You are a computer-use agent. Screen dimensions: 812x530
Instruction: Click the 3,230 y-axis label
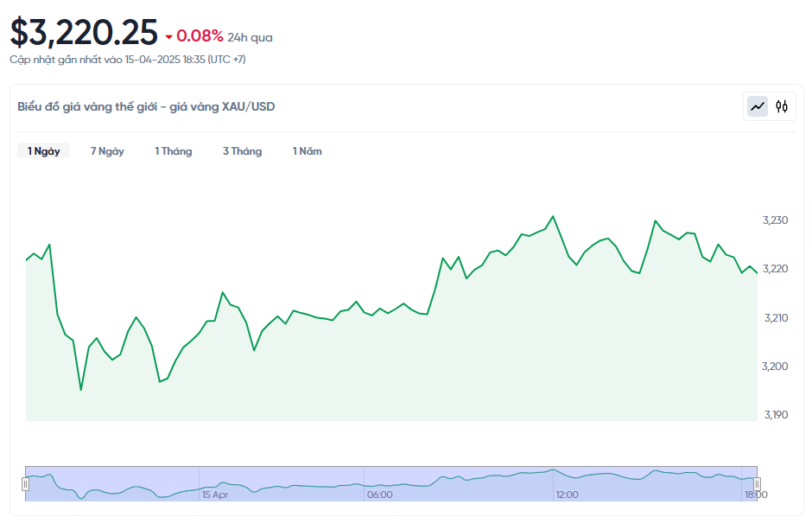(x=776, y=220)
